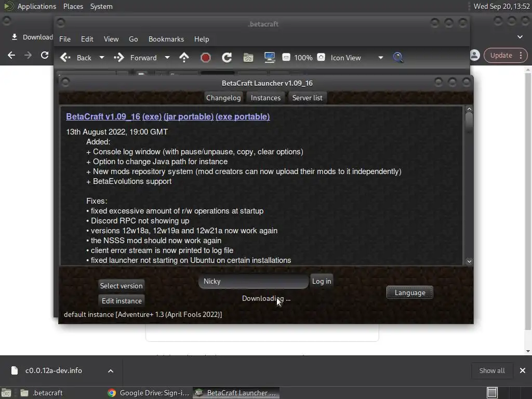532x399 pixels.
Task: Go up one folder with the Up arrow
Action: [184, 58]
